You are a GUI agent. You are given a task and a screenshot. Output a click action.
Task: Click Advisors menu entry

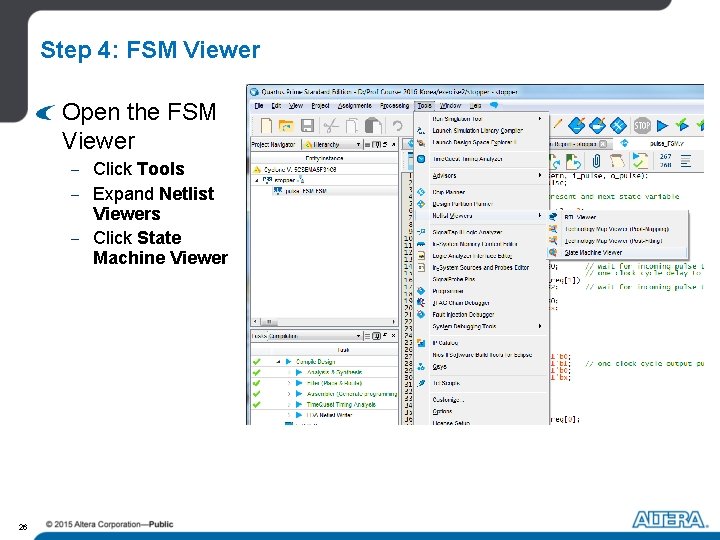click(481, 175)
